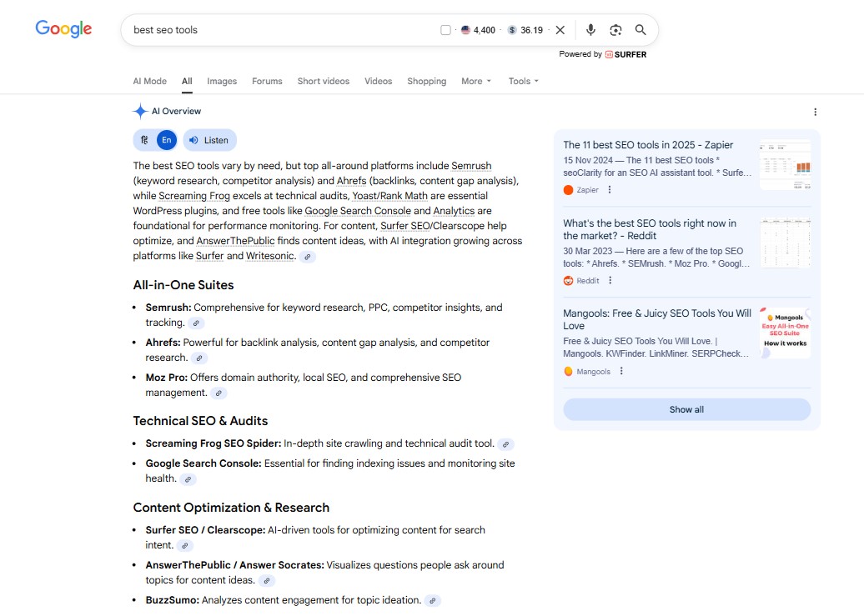The image size is (864, 616).
Task: Open Google Lens image search
Action: tap(615, 29)
